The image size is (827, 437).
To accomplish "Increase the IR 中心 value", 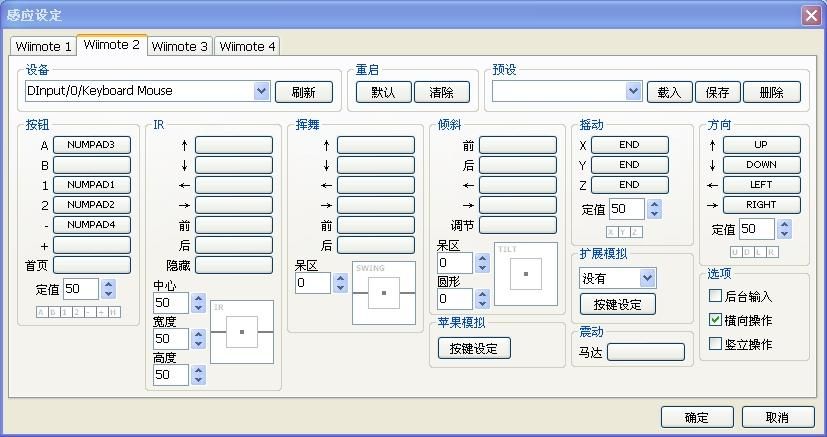I will [198, 298].
